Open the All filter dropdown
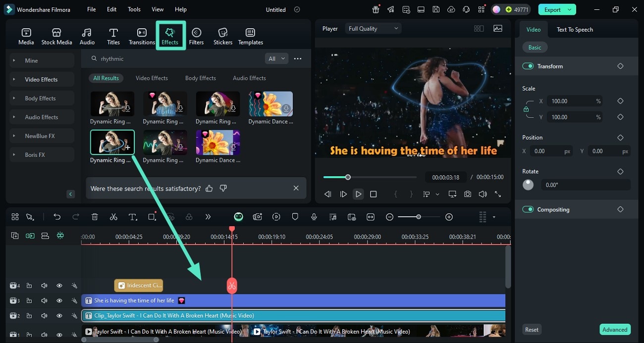This screenshot has width=644, height=343. pos(276,58)
